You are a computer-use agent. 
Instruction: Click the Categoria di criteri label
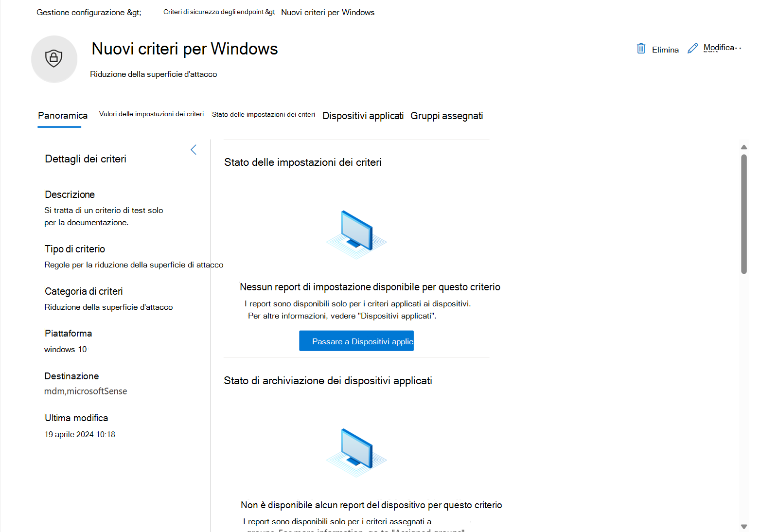[84, 291]
